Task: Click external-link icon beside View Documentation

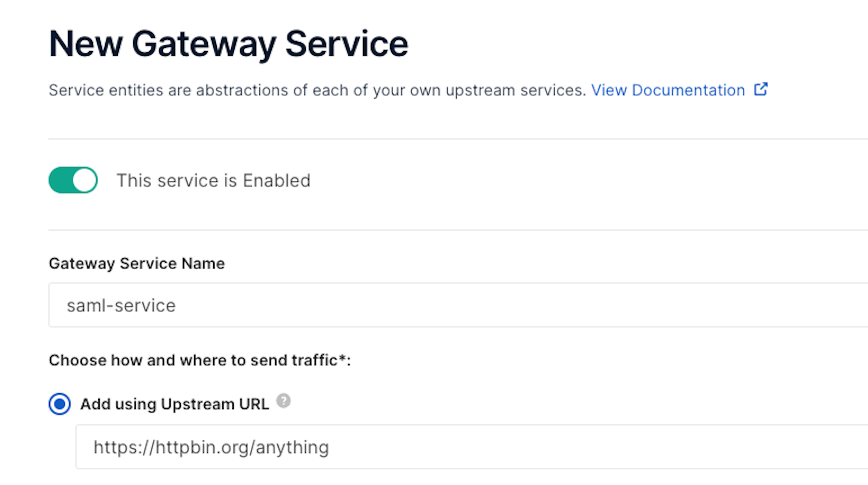Action: 761,89
